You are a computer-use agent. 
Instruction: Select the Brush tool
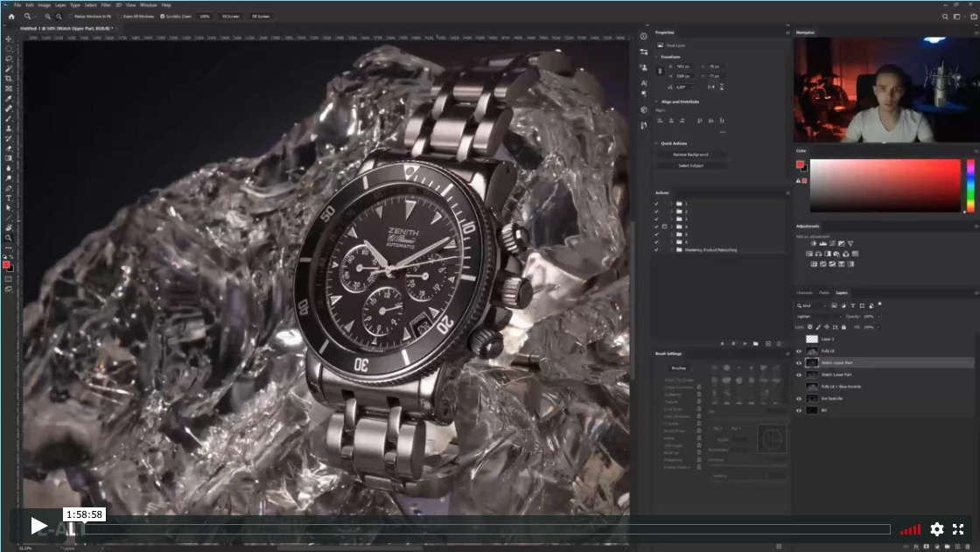coord(9,119)
